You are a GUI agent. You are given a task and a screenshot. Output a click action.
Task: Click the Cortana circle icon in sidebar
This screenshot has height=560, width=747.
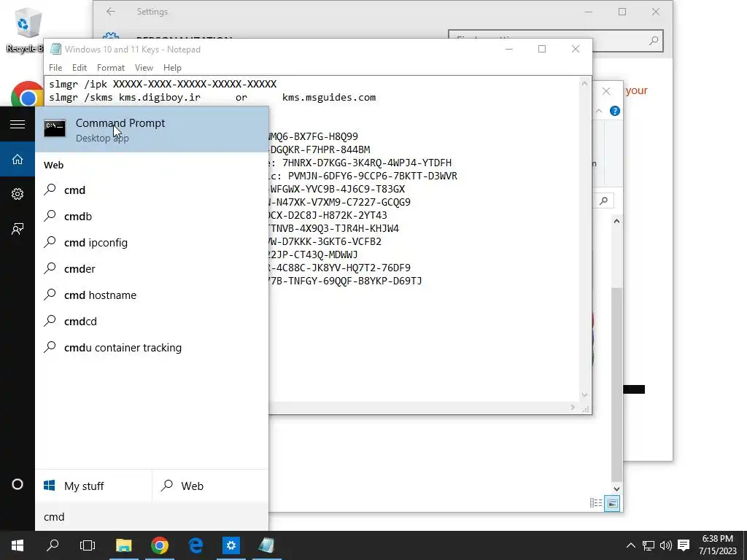pos(18,484)
